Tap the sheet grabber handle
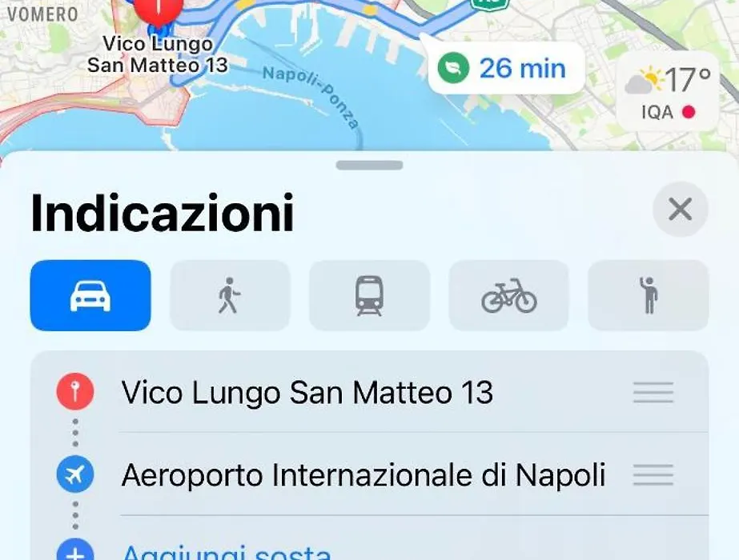 coord(370,166)
